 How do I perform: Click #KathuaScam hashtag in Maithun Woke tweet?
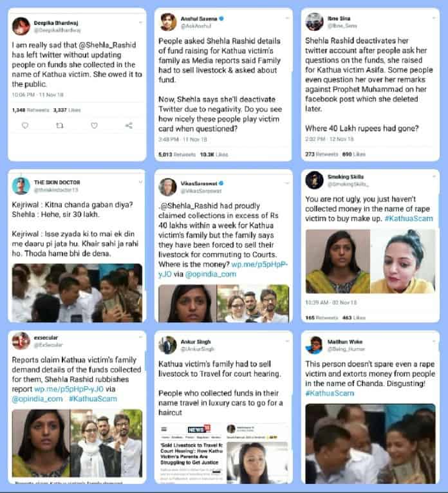(x=330, y=393)
